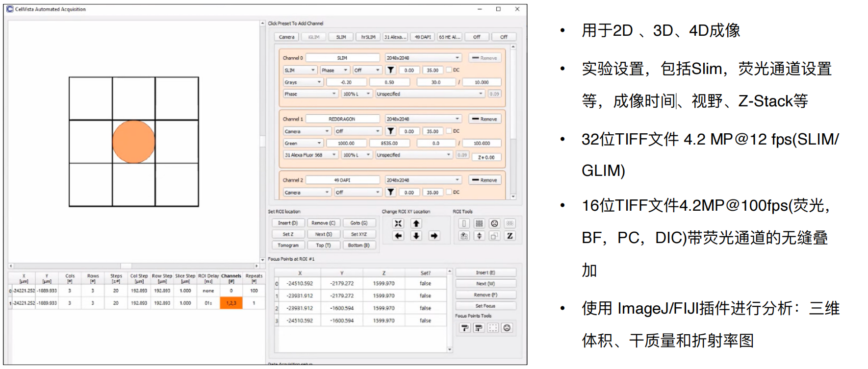
Task: Enable the DC checkbox in Channel 0
Action: coord(449,70)
